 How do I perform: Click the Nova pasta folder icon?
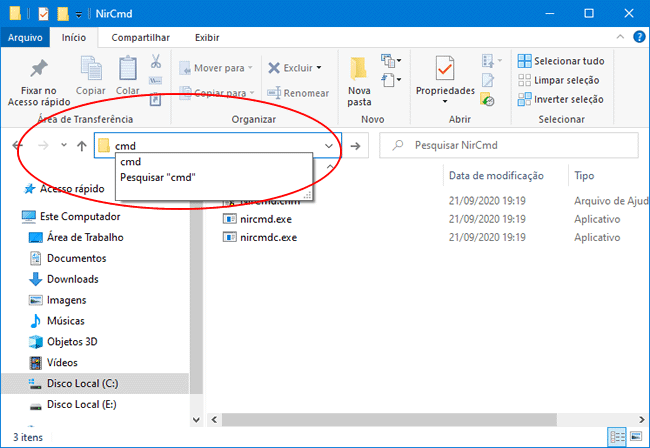click(359, 70)
